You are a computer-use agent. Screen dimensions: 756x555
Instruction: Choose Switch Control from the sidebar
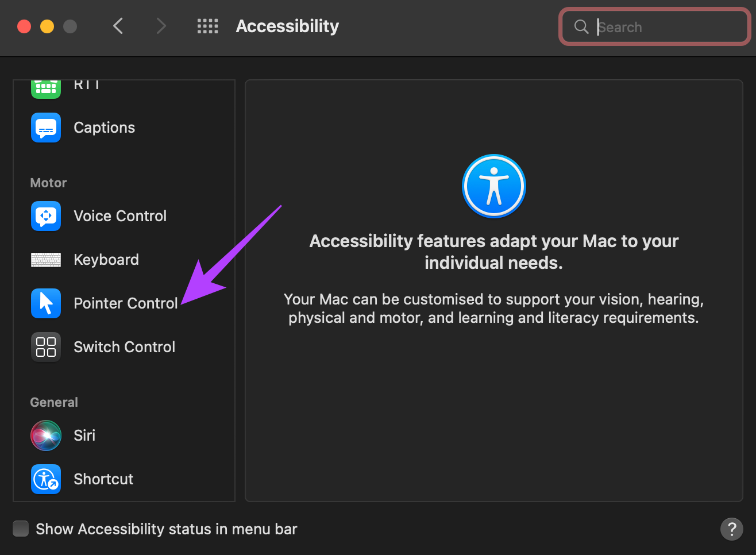(x=125, y=347)
